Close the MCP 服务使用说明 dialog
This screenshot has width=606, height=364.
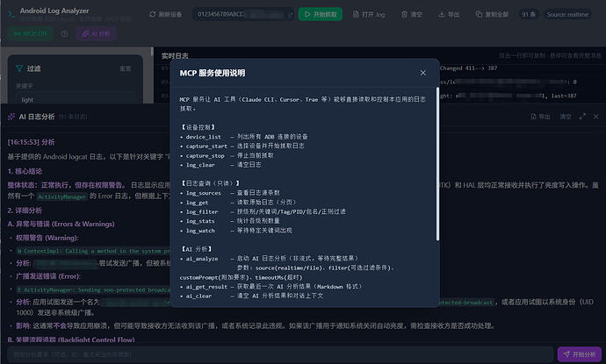pos(422,73)
